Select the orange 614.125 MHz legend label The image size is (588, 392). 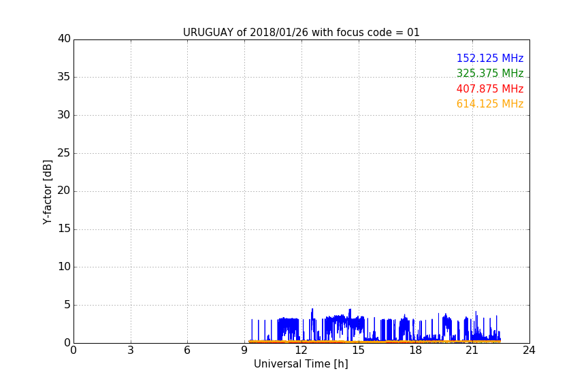490,104
